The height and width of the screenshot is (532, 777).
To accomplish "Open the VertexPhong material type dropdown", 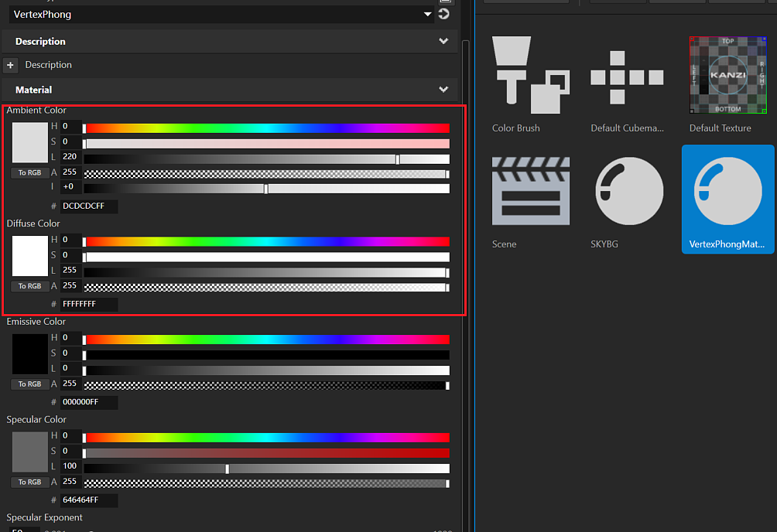I will click(x=221, y=15).
